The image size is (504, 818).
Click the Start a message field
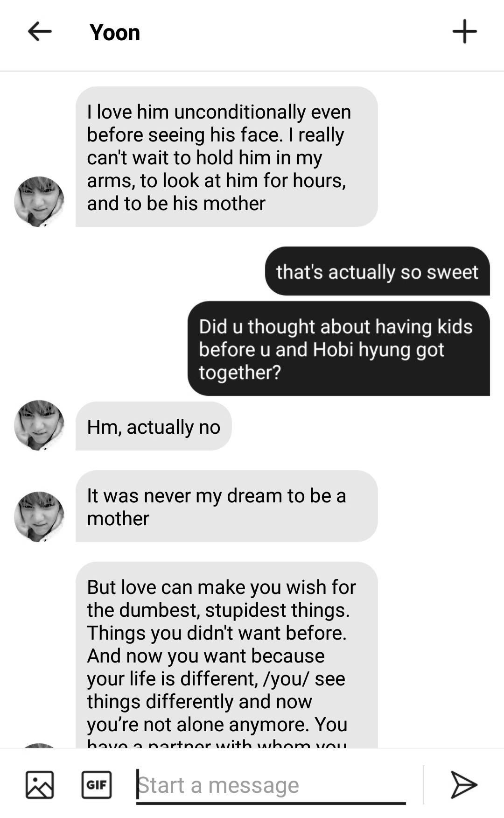(x=271, y=786)
